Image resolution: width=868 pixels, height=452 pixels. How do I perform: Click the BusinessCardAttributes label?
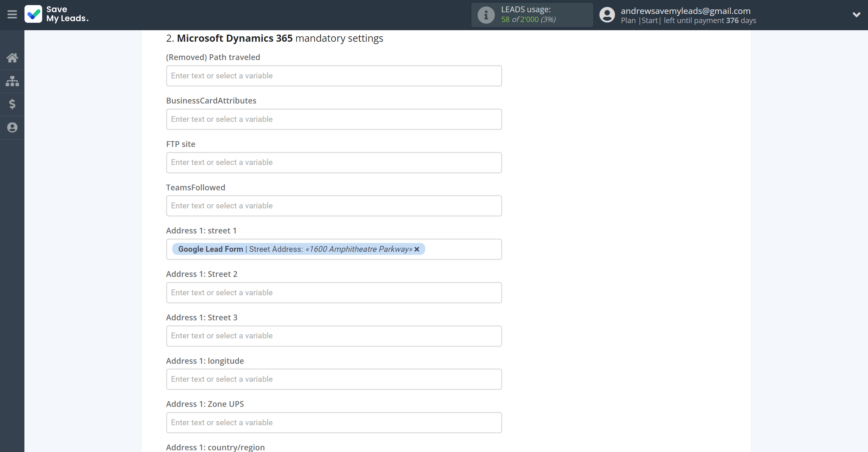point(211,100)
